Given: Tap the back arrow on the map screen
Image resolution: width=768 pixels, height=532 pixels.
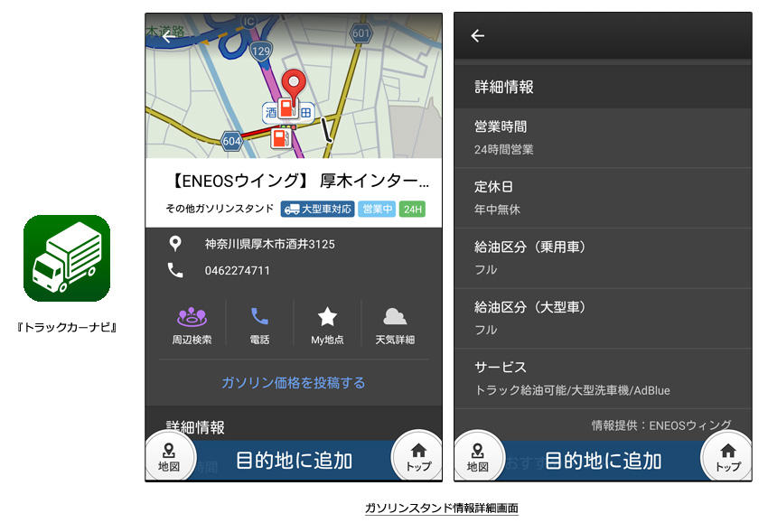Looking at the screenshot, I should [167, 36].
